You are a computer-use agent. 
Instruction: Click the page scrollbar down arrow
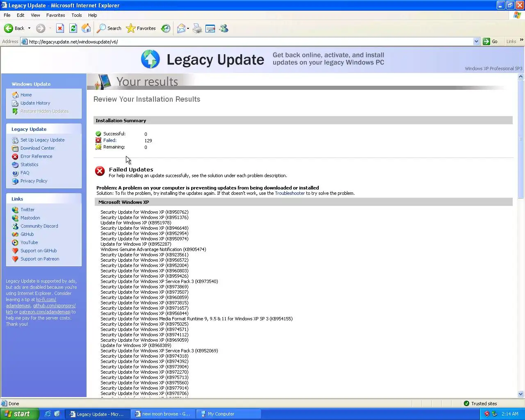[521, 394]
